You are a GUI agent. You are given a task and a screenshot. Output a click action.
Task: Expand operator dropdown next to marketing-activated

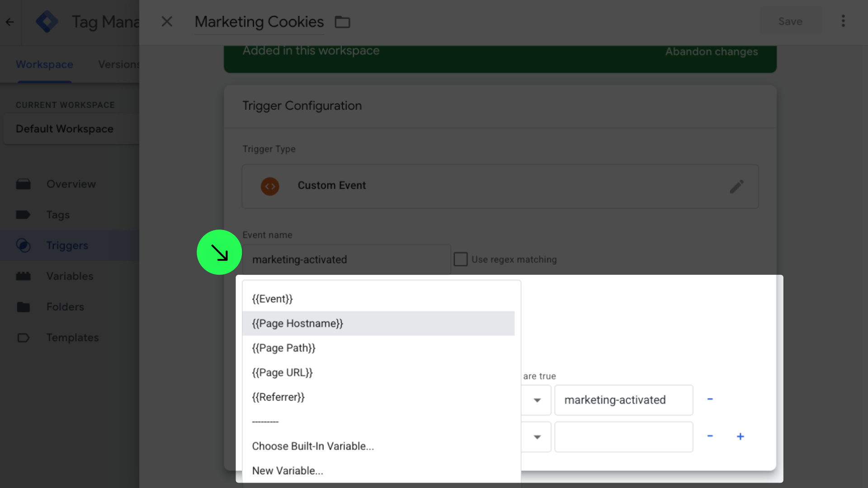[537, 400]
